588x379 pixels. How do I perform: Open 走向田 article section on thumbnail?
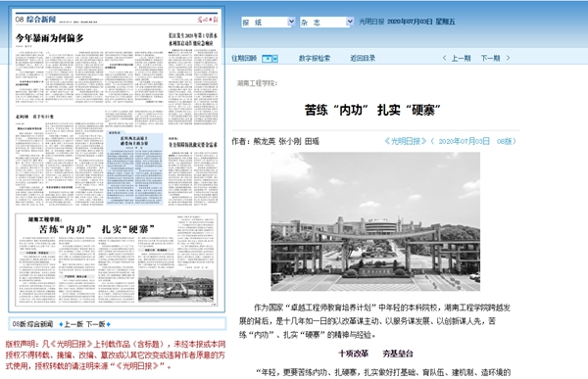point(34,117)
